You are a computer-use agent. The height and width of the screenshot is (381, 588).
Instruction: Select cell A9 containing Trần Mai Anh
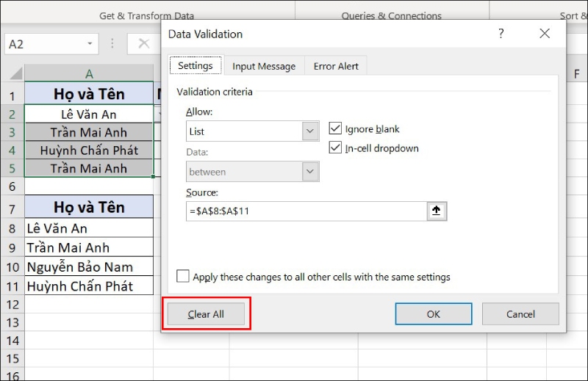coord(89,247)
